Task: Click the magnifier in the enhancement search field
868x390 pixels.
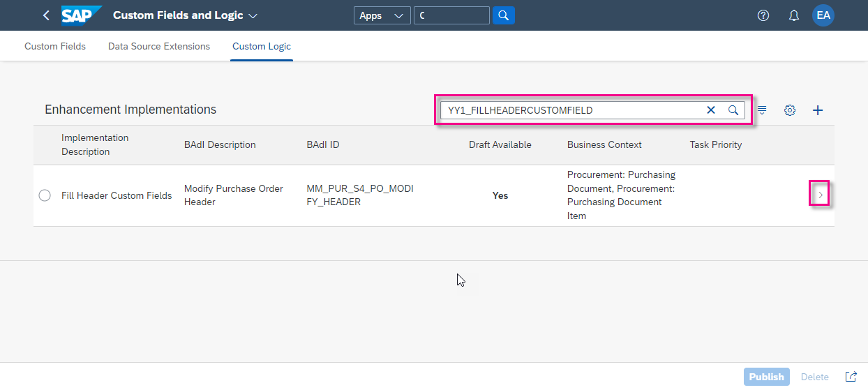Action: 733,110
